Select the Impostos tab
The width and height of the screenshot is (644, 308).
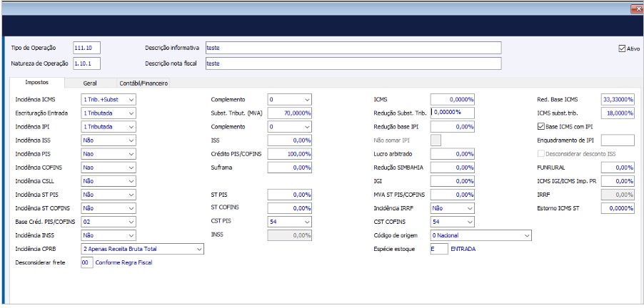click(x=37, y=83)
